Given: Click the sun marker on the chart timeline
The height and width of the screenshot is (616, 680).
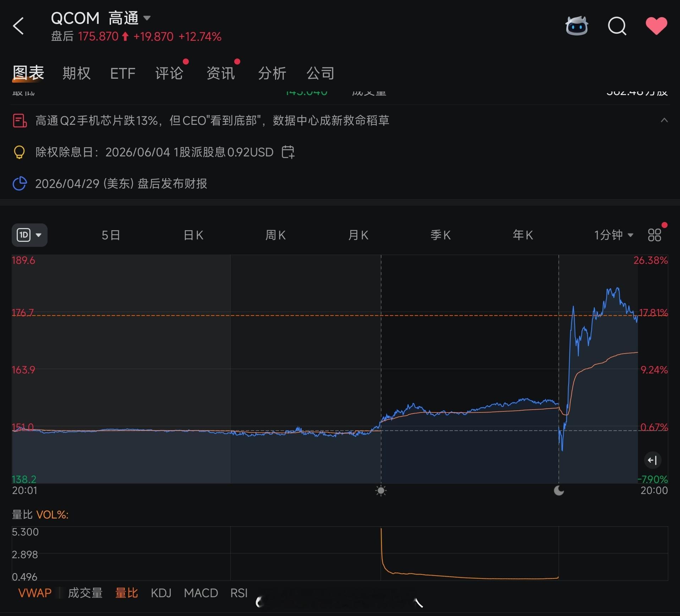Looking at the screenshot, I should click(380, 491).
